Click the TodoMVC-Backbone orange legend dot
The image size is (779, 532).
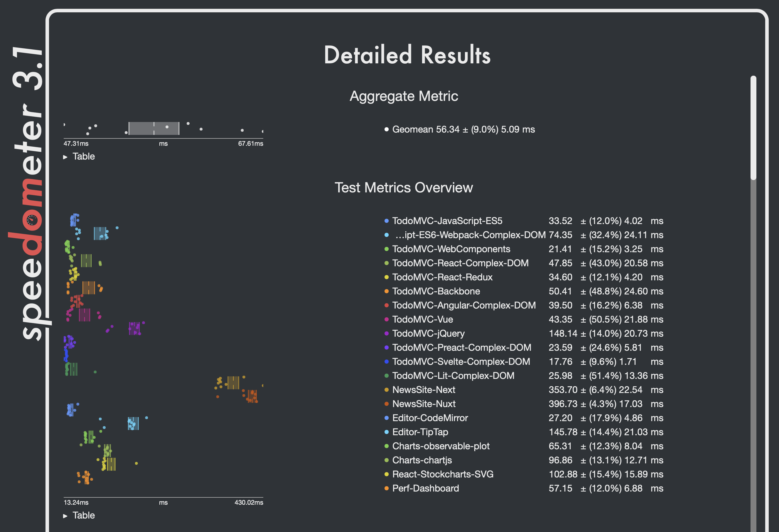pyautogui.click(x=387, y=291)
